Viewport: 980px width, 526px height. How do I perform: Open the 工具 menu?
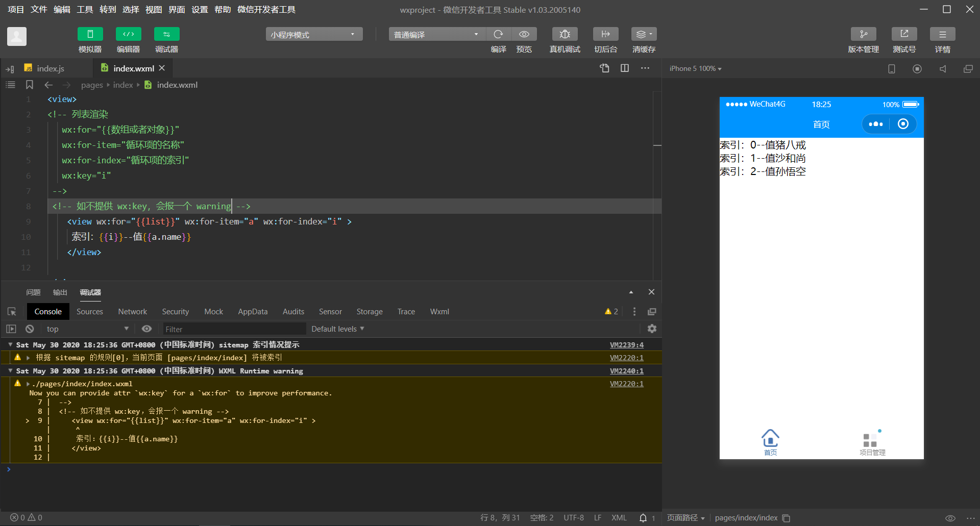[x=85, y=10]
